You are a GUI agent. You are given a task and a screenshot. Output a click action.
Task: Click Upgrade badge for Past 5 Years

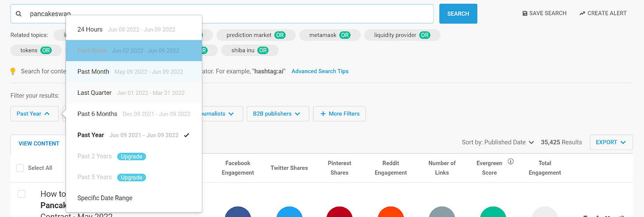click(132, 178)
